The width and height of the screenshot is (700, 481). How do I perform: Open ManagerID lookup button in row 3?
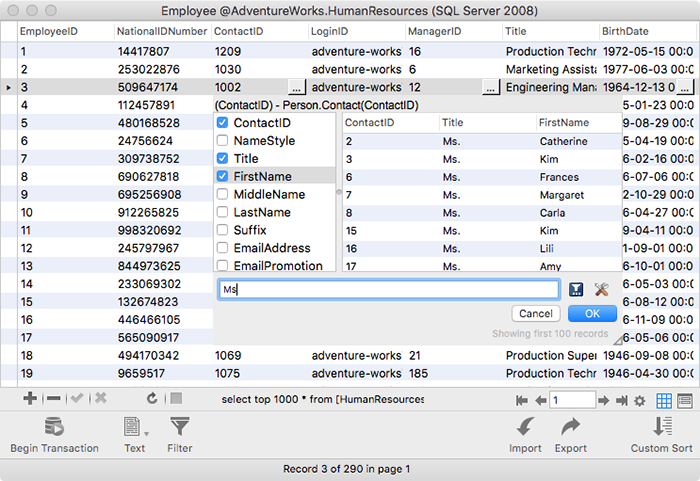(x=490, y=88)
